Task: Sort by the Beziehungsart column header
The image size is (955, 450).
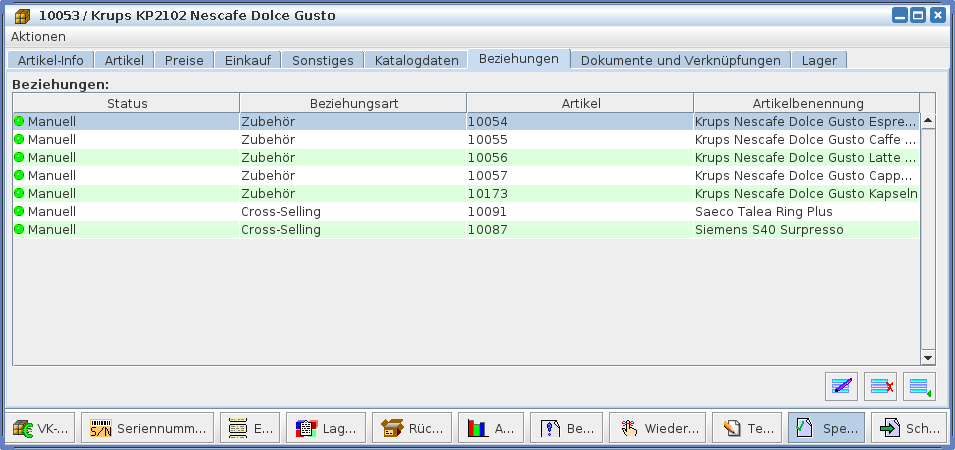Action: pyautogui.click(x=353, y=103)
